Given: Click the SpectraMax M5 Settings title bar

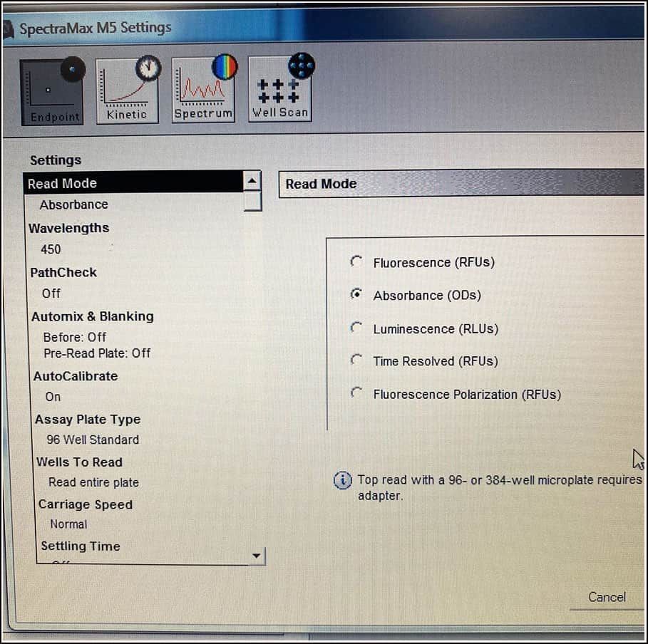Looking at the screenshot, I should (x=323, y=26).
